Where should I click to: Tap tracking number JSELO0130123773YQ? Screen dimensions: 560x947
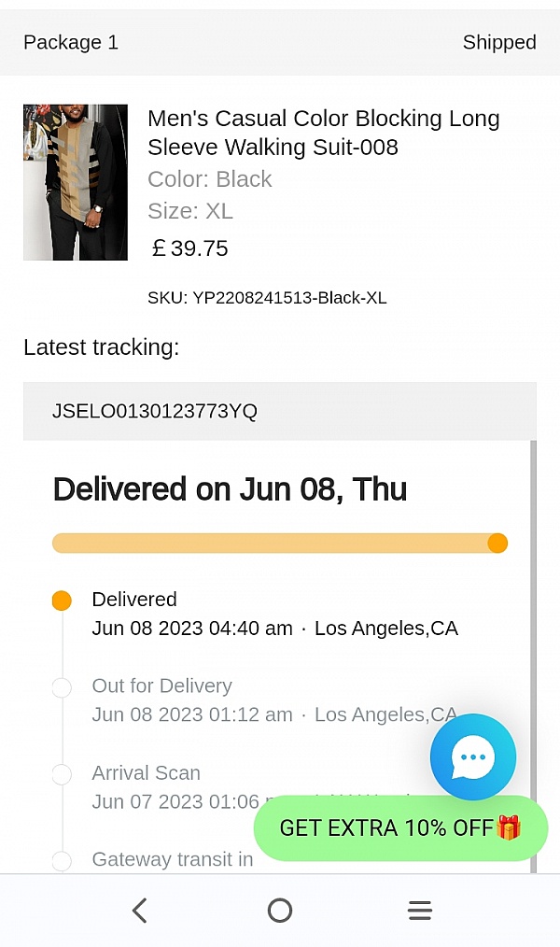155,411
